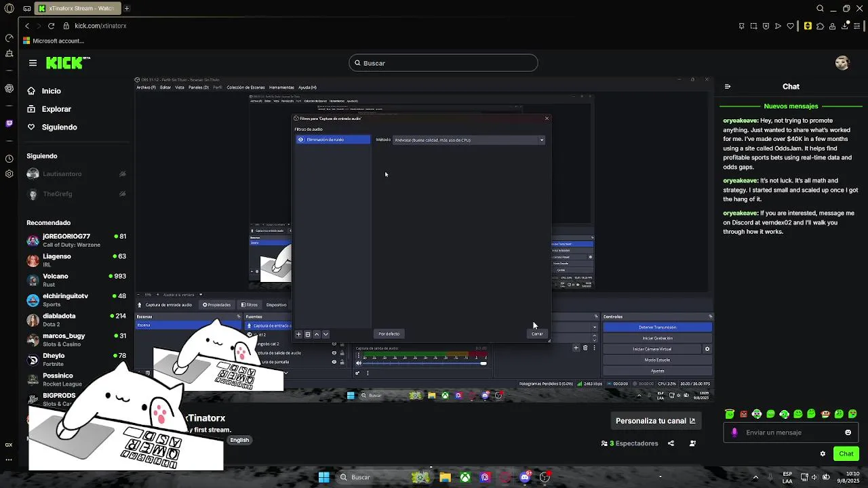The height and width of the screenshot is (488, 868).
Task: Open the Kick hamburger menu
Action: (x=33, y=63)
